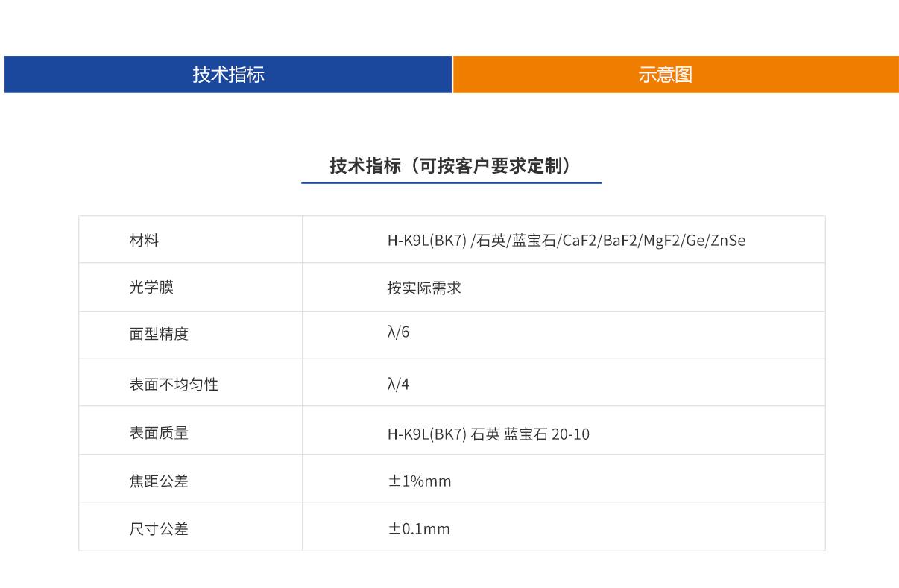Click the 技术指标（可按客户要求定制） heading
The width and height of the screenshot is (899, 588).
(451, 162)
